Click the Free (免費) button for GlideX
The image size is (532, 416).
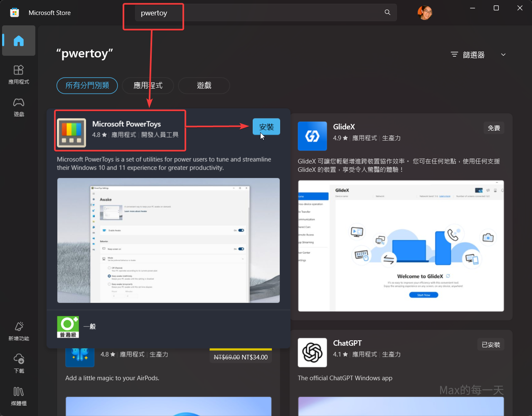coord(494,128)
